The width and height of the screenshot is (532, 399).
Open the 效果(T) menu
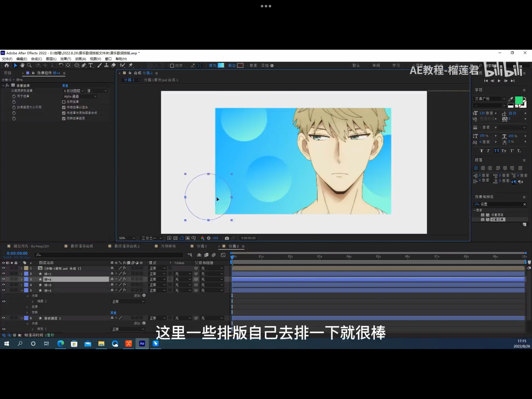[66, 59]
